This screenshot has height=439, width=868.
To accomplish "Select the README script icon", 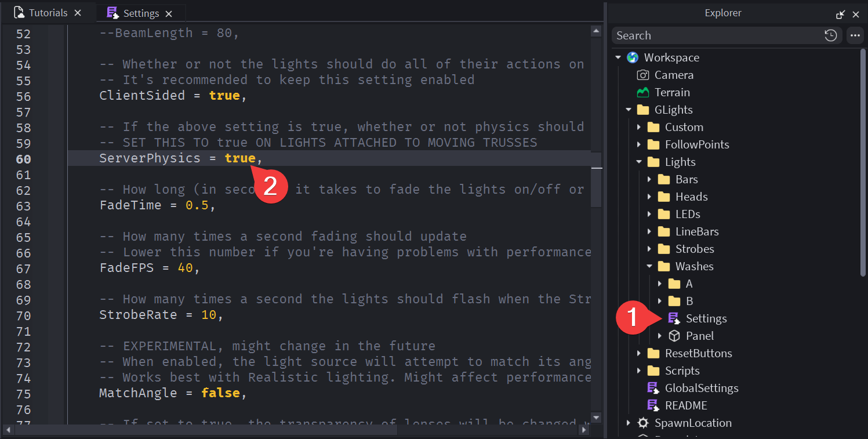I will coord(653,405).
